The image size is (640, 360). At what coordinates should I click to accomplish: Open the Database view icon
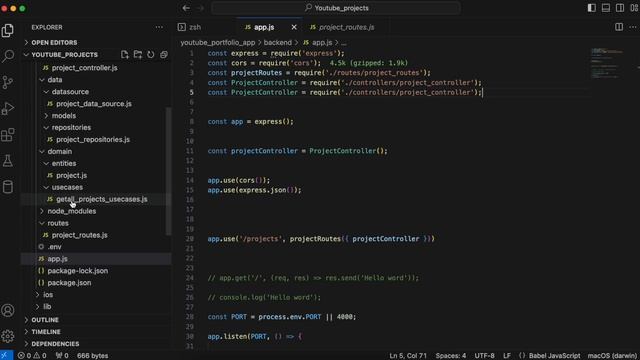tap(8, 187)
